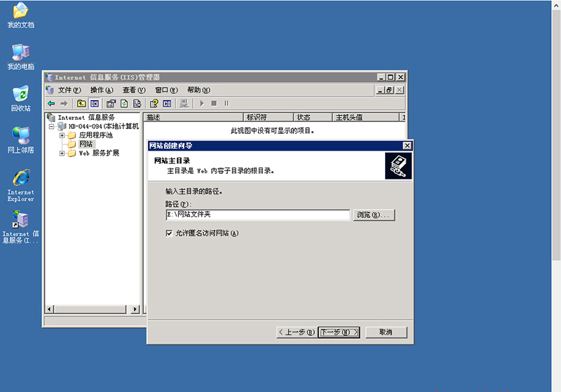This screenshot has width=561, height=392.
Task: Toggle 允许匿名访问网站 checkbox
Action: point(169,234)
